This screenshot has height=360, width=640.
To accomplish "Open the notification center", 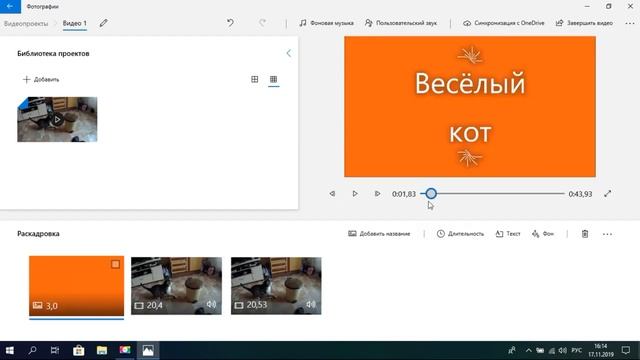I will tap(626, 350).
